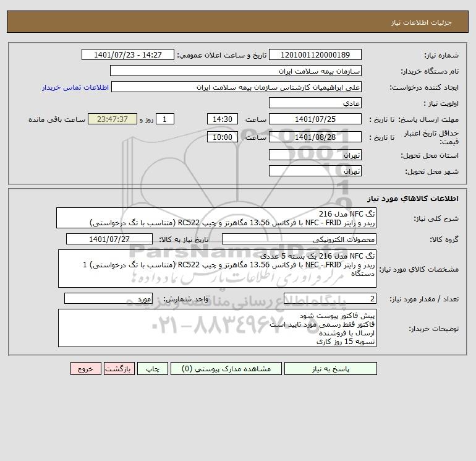
Task: Click the label تاریخ و ساعت اعلان عمومی
Action: [221, 55]
